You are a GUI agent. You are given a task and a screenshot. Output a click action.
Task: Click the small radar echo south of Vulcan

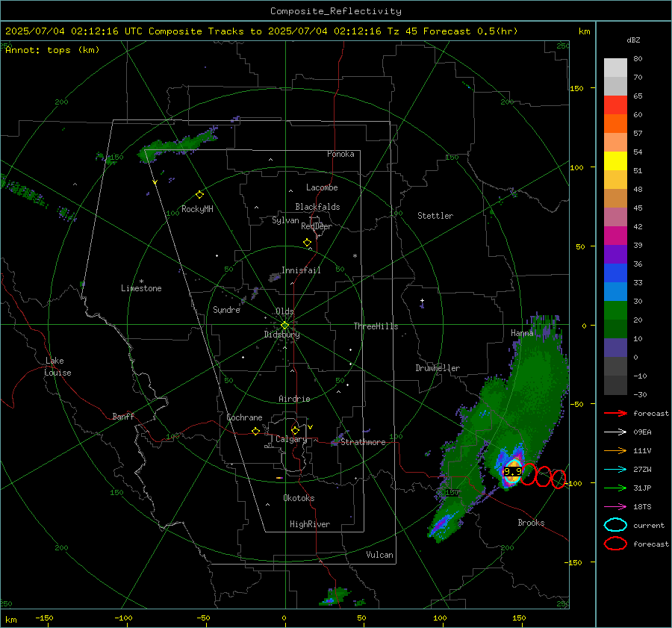tap(335, 597)
